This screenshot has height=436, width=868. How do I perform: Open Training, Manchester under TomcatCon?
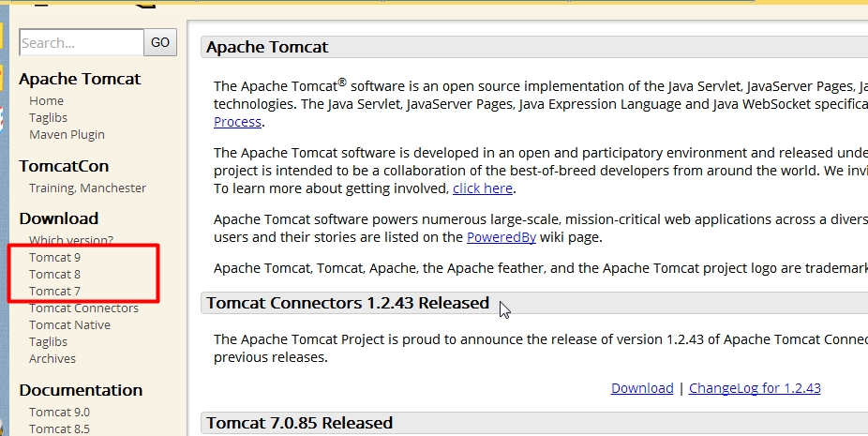87,188
